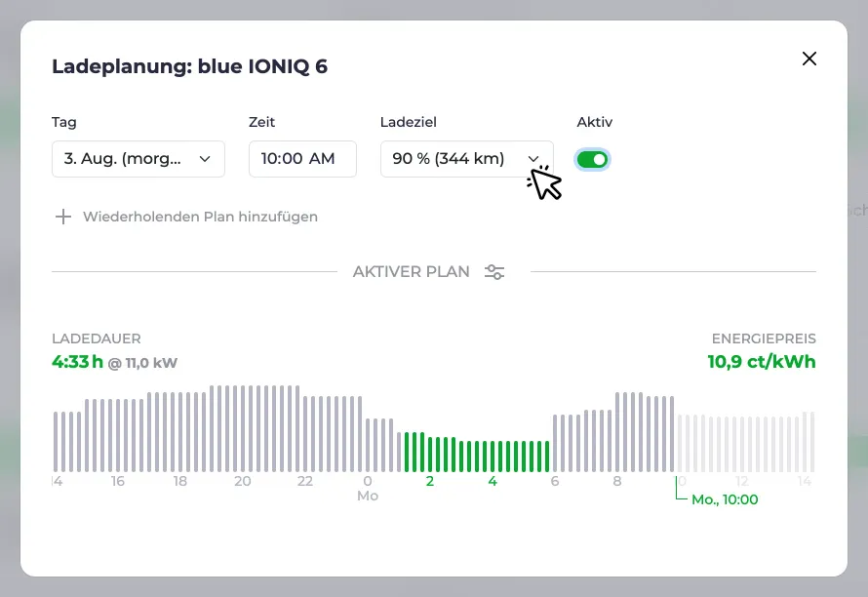Click the Mo., 10:00 deadline marker label
The height and width of the screenshot is (597, 868).
pyautogui.click(x=725, y=499)
